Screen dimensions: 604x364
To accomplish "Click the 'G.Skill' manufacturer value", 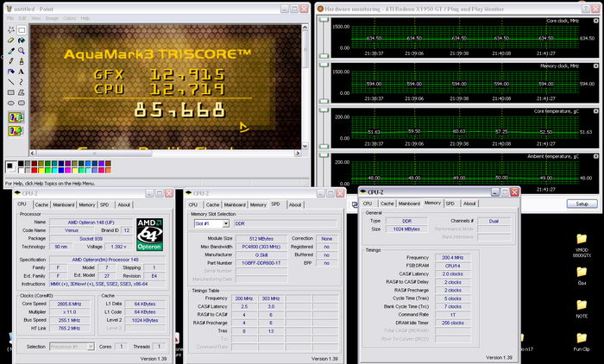I will pyautogui.click(x=261, y=254).
